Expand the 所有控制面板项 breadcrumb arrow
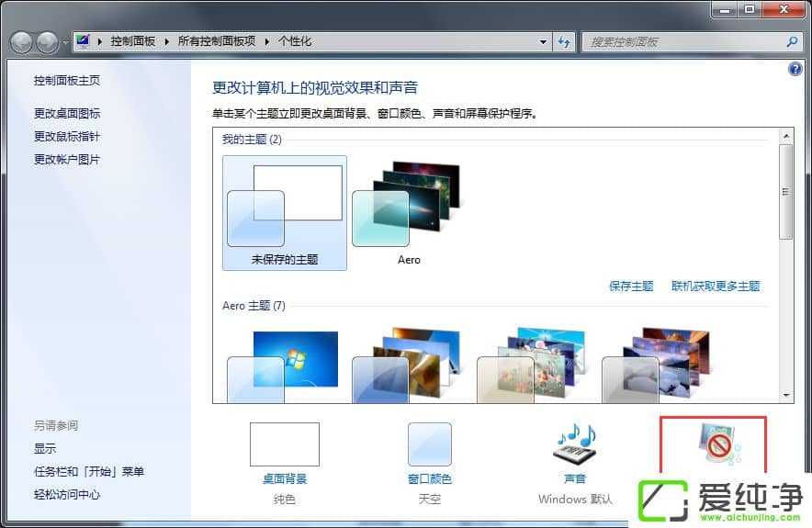The image size is (812, 528). [x=268, y=42]
